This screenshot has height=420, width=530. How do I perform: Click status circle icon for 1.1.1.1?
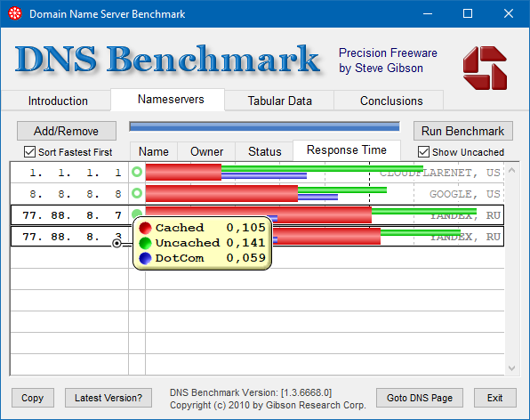tap(137, 172)
